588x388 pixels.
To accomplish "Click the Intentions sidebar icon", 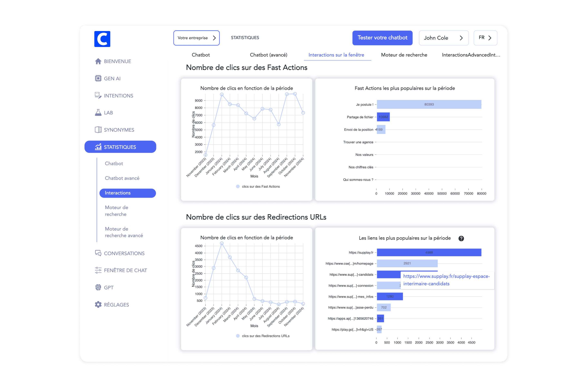I will point(98,96).
